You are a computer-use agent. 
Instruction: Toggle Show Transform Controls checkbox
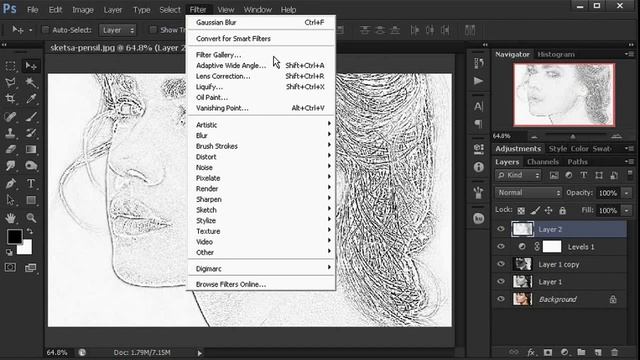pos(153,30)
